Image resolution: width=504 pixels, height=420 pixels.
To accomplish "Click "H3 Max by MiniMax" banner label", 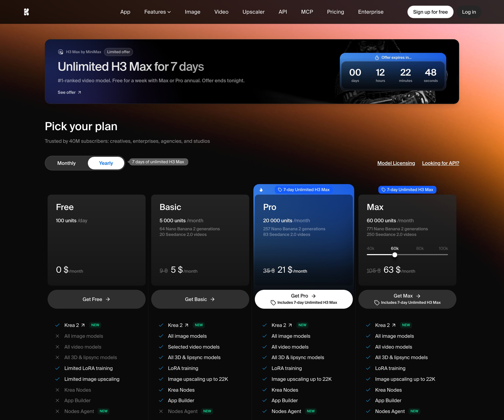I will [83, 52].
